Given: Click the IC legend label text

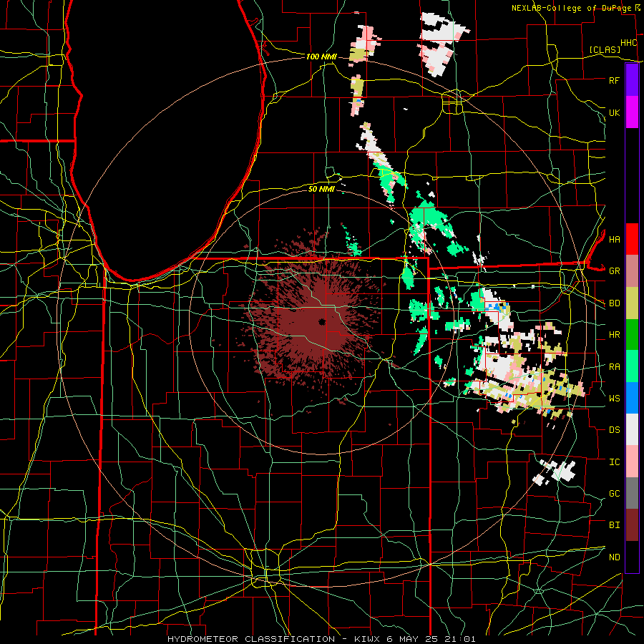Looking at the screenshot, I should (614, 462).
